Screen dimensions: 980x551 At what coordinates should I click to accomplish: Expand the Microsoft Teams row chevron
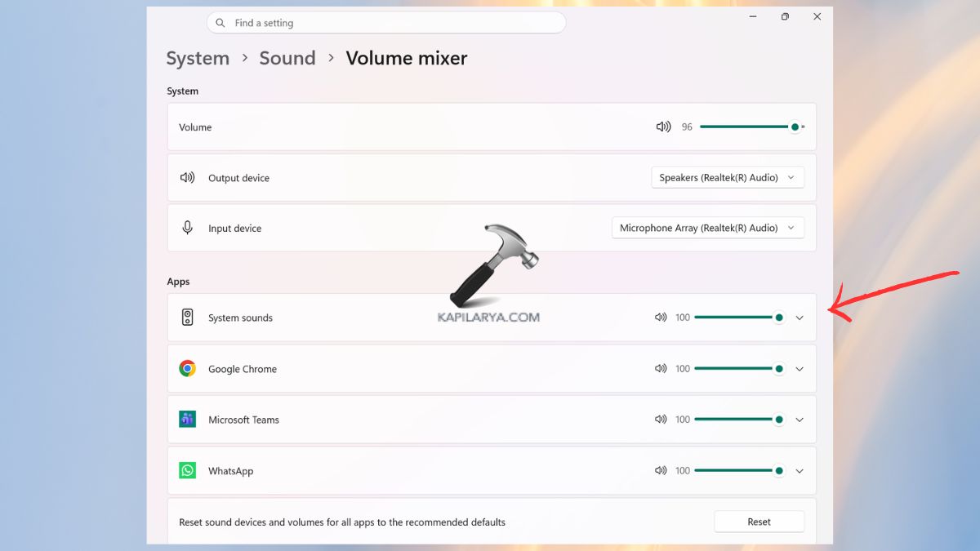(800, 419)
